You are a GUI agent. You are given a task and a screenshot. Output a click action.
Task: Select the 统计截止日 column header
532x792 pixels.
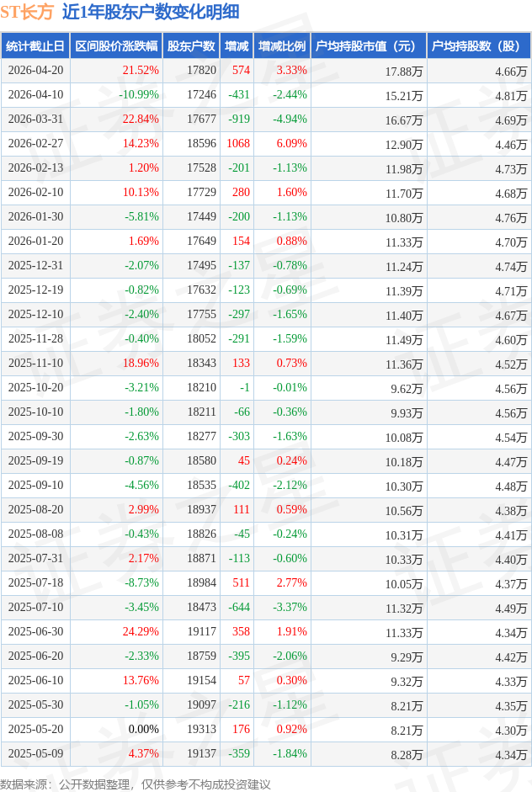pyautogui.click(x=35, y=46)
